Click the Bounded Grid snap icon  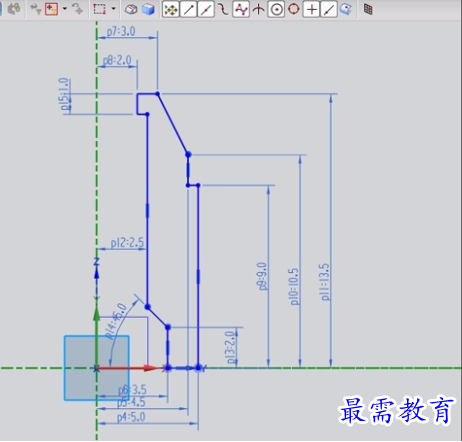368,10
